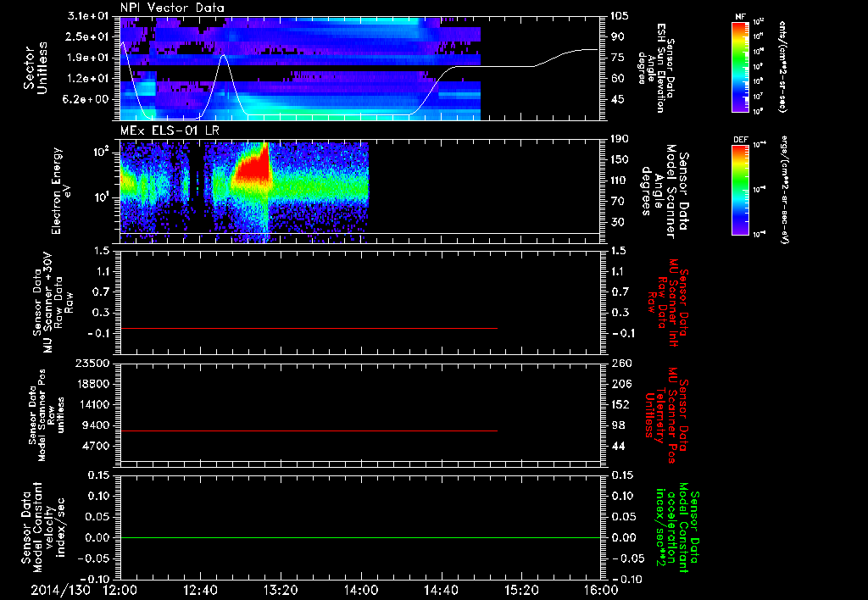This screenshot has height=600, width=868.
Task: Click the Sector Unitless axis label
Action: point(36,68)
